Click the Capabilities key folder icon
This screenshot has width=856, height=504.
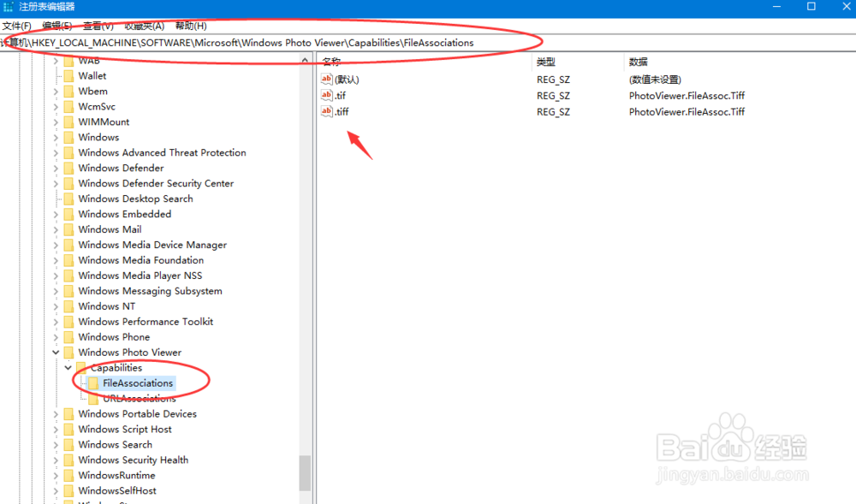pos(80,367)
